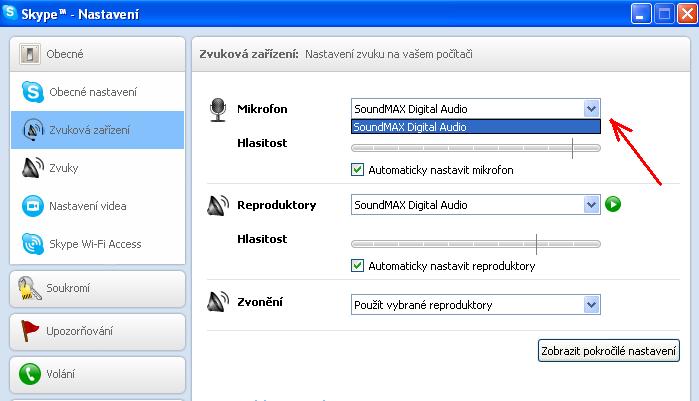Choose SoundMAX Digital Audio in open microphone list

tap(476, 127)
